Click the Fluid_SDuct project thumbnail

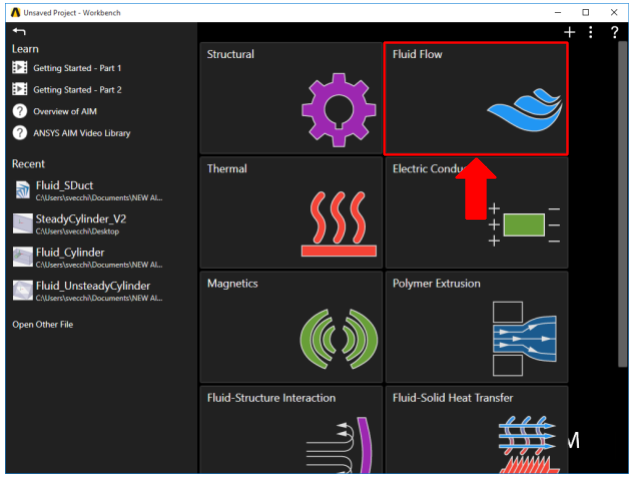coord(23,190)
